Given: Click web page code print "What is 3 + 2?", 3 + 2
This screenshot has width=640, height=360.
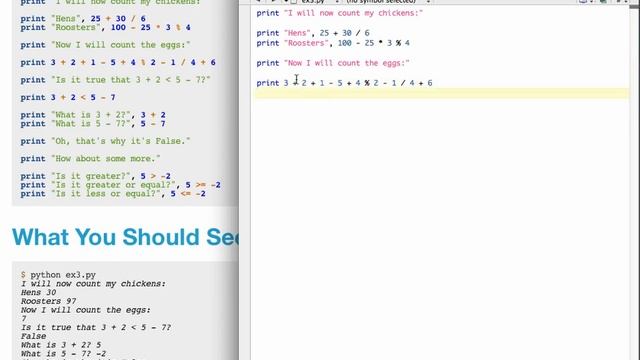Looking at the screenshot, I should click(x=93, y=115).
